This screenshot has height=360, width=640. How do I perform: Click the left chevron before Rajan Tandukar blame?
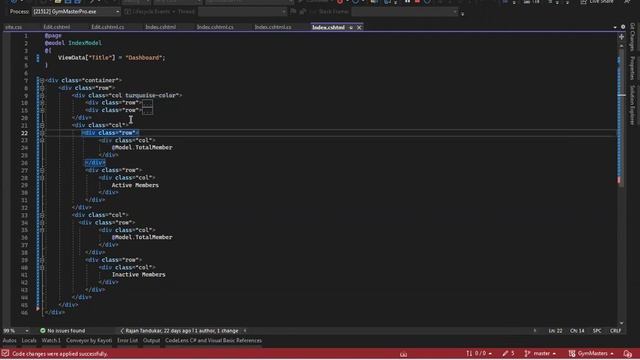tap(122, 331)
